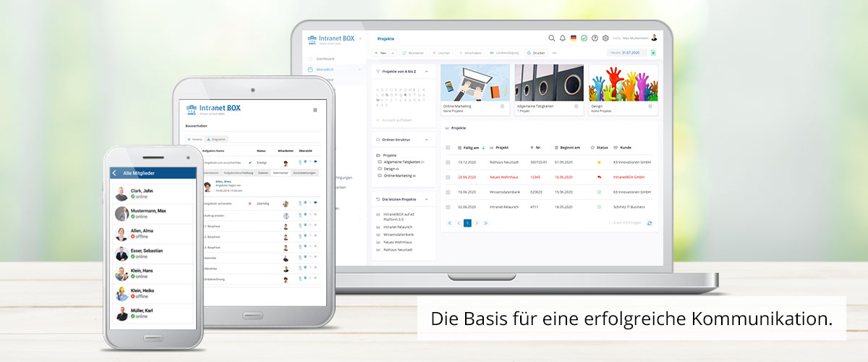
Task: Open the Heute date field
Action: pos(628,53)
